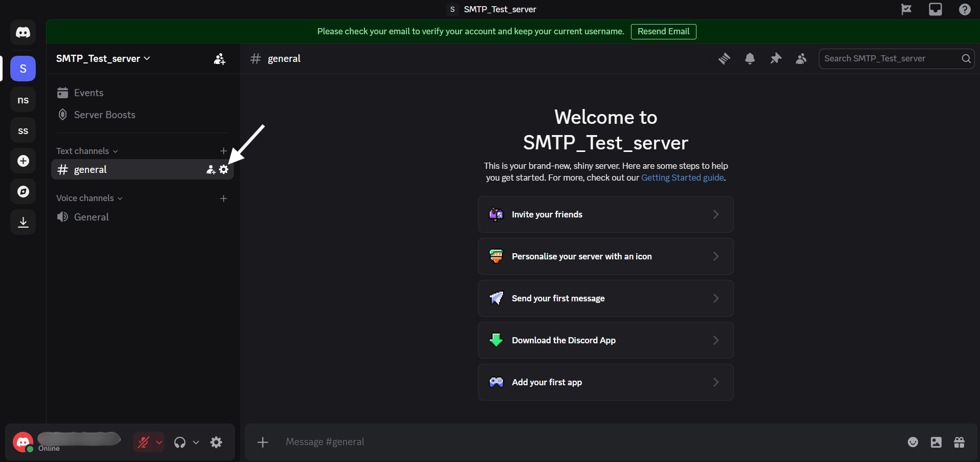Open the gift icon in message bar
980x462 pixels.
point(960,442)
